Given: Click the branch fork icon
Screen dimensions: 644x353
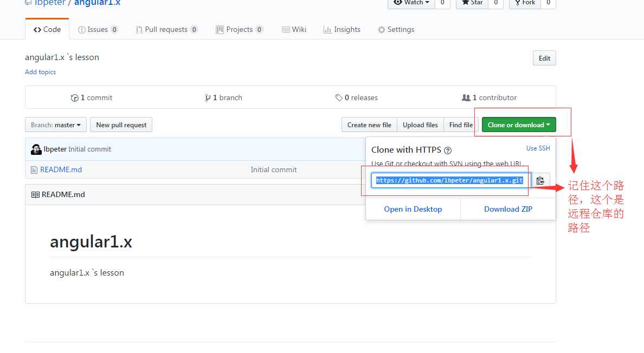Looking at the screenshot, I should click(x=208, y=98).
